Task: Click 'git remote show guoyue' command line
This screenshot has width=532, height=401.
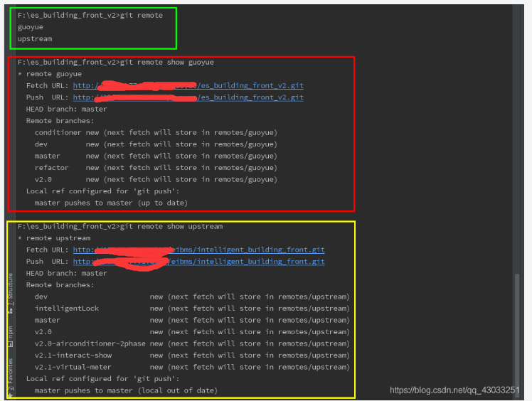Action: [x=116, y=62]
